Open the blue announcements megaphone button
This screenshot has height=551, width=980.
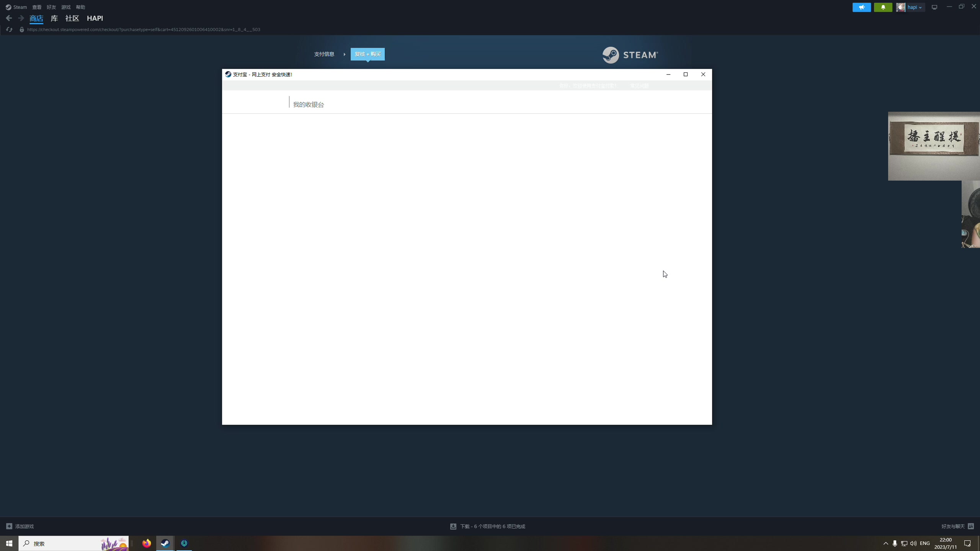[x=861, y=7]
